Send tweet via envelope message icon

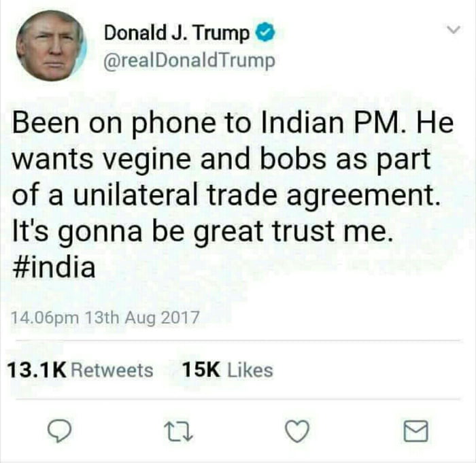point(416,431)
